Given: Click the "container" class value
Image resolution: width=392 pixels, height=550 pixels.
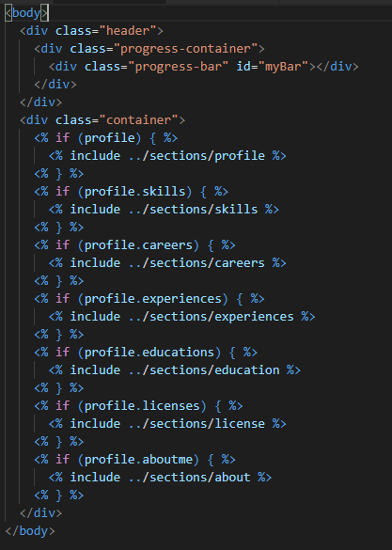Looking at the screenshot, I should point(138,120).
